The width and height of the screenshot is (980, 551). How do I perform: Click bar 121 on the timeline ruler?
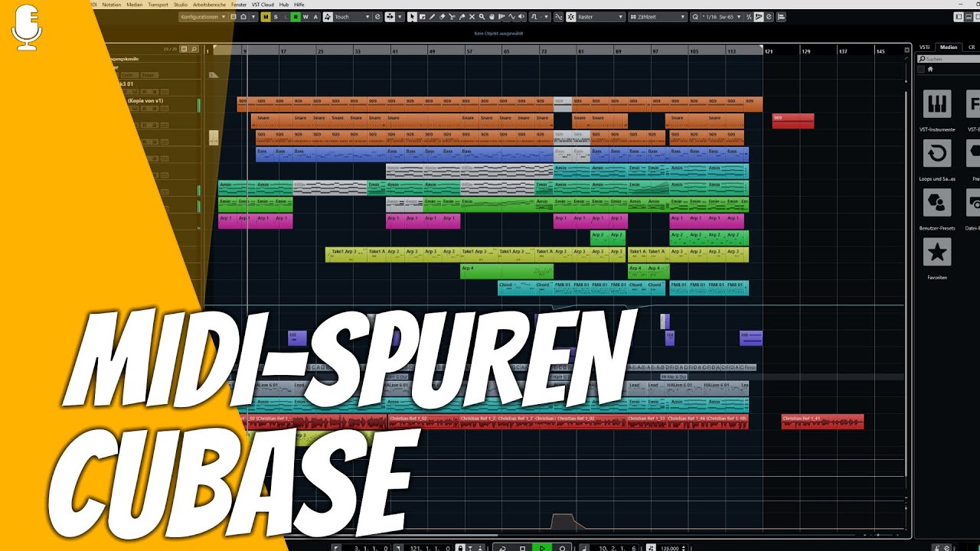(x=769, y=51)
